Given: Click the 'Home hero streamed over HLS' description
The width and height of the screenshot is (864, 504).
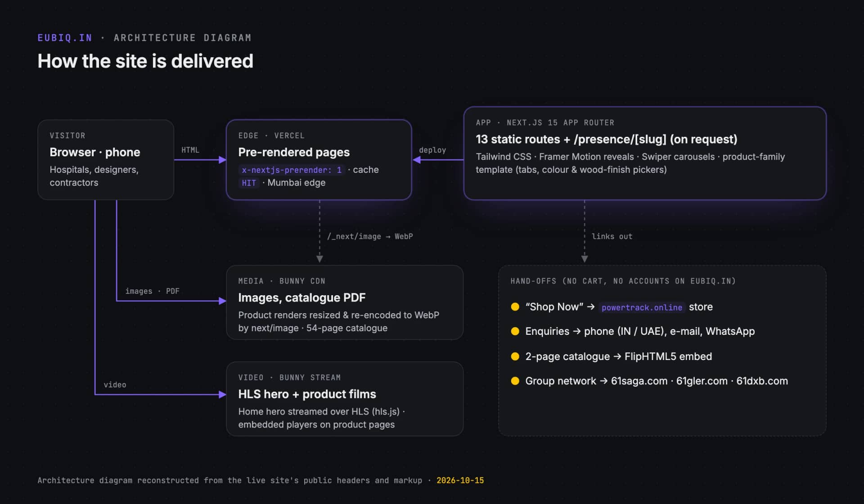Looking at the screenshot, I should (322, 418).
